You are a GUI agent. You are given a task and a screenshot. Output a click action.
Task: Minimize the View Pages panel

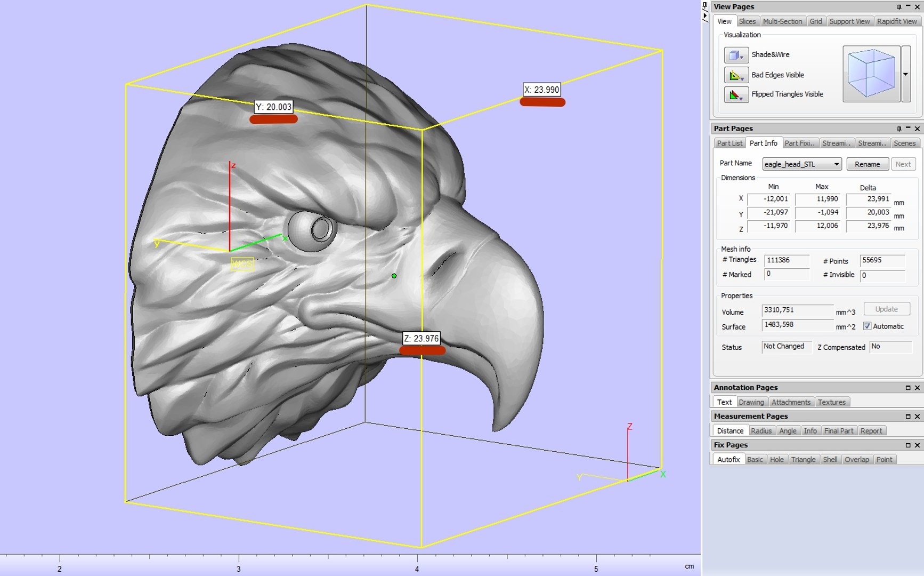pyautogui.click(x=908, y=7)
